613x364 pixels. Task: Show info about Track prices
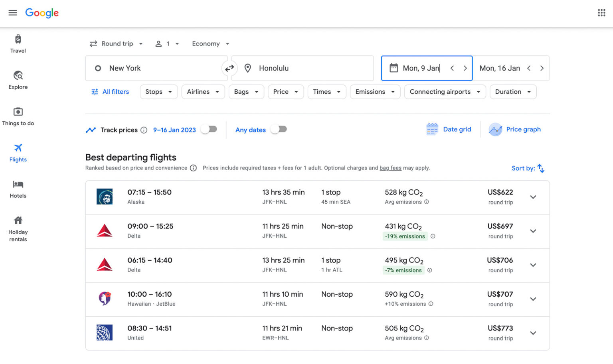tap(144, 130)
